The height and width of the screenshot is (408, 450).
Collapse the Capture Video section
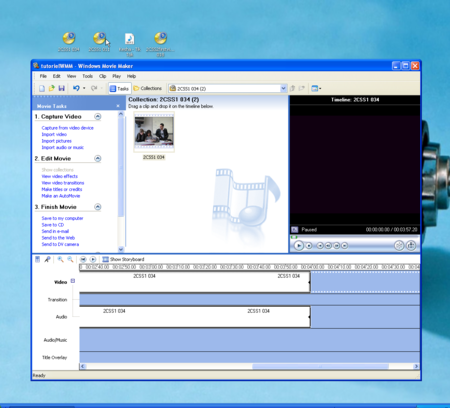tap(97, 117)
